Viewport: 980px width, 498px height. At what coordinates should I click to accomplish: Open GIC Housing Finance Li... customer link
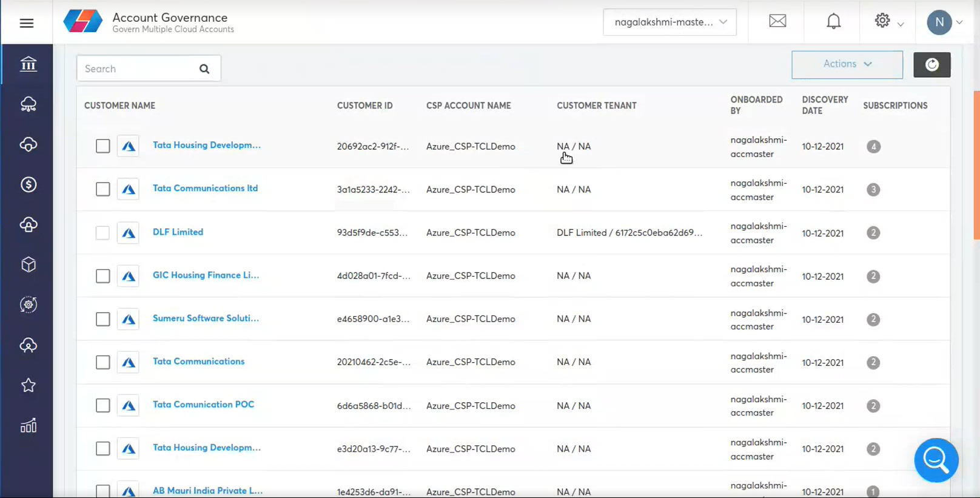tap(206, 275)
